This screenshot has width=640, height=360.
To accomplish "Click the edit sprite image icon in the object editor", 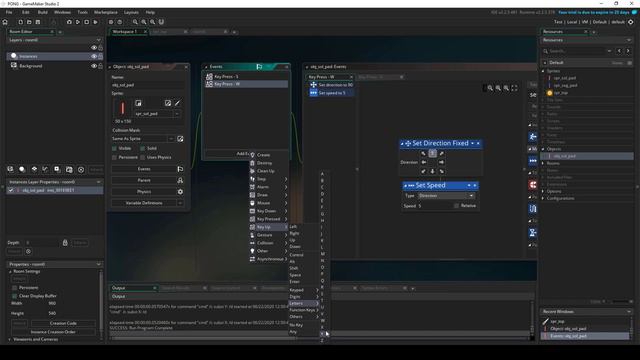I will [168, 103].
